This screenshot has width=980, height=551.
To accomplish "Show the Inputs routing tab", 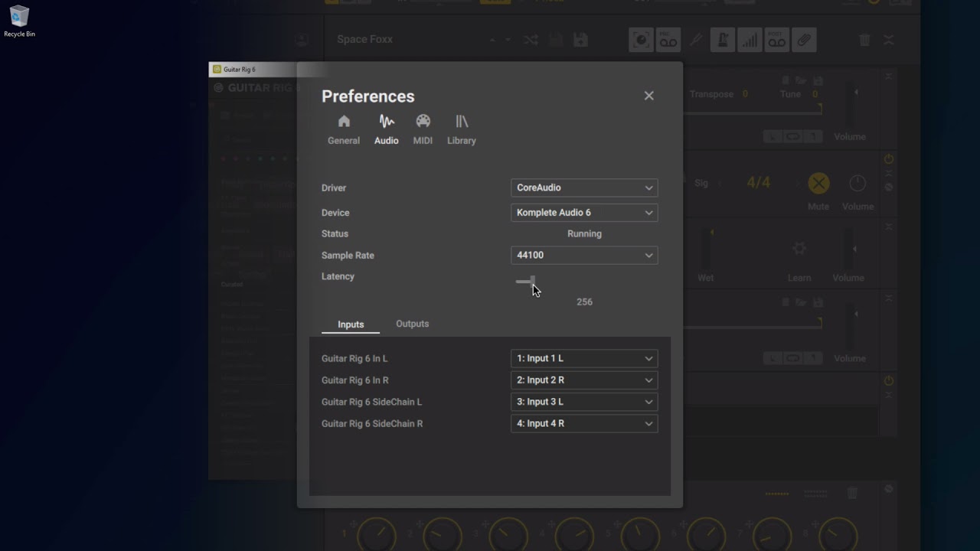I will point(351,324).
